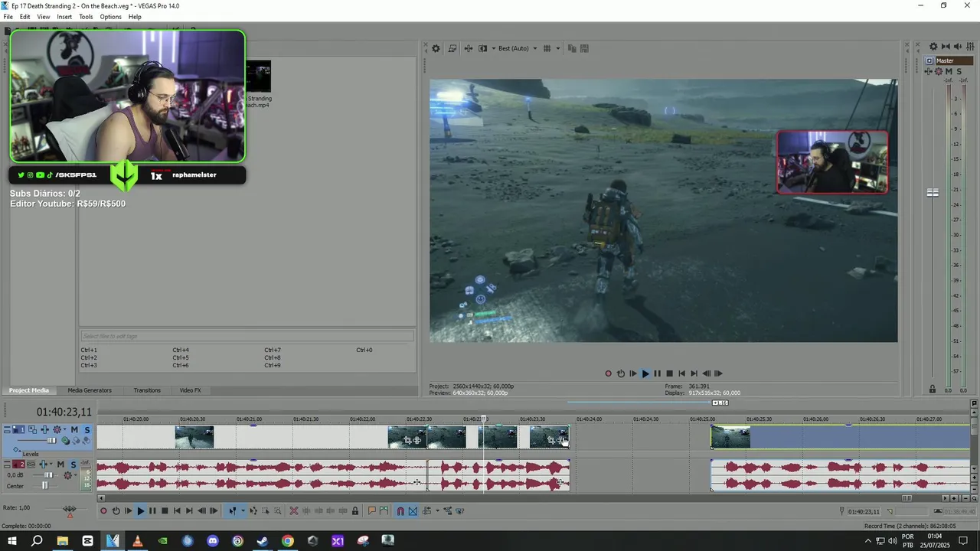
Task: Adjust audio track 2 Center pan slider
Action: tap(44, 485)
